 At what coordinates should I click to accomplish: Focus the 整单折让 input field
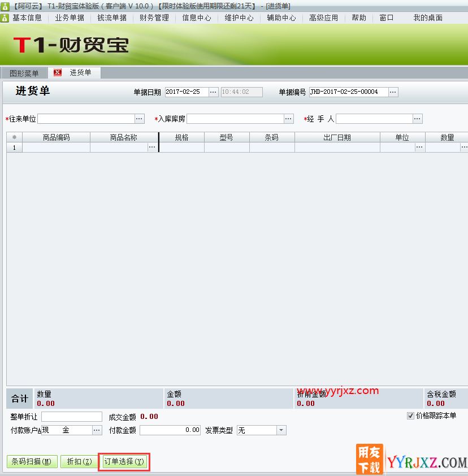72,417
